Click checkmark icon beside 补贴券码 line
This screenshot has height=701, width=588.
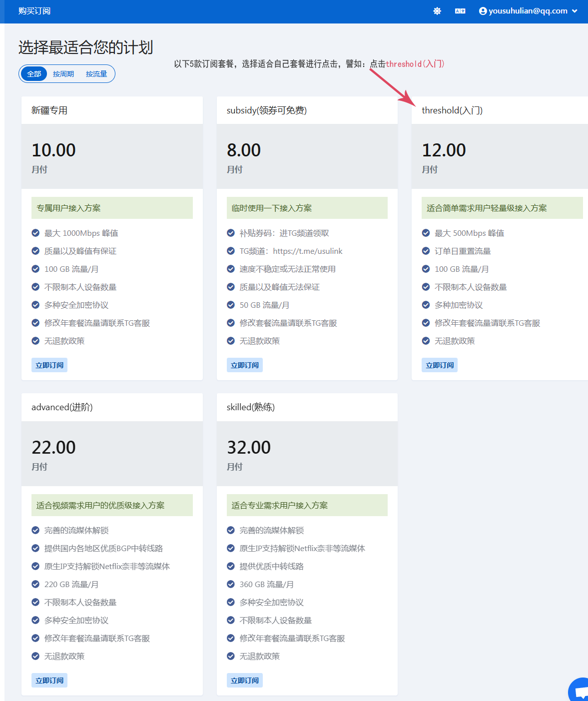230,233
